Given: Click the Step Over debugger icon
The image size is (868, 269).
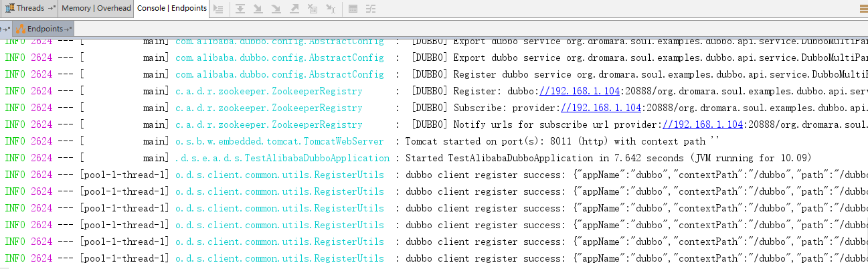Looking at the screenshot, I should (240, 9).
